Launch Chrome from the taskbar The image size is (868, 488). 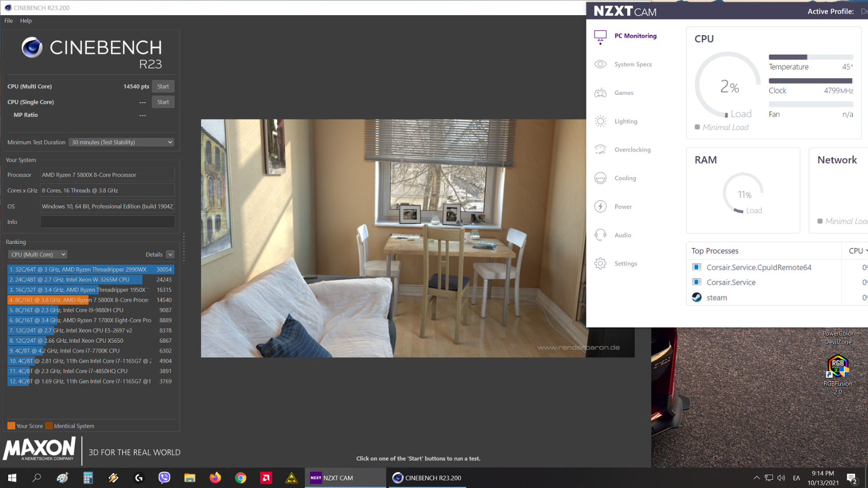point(241,478)
